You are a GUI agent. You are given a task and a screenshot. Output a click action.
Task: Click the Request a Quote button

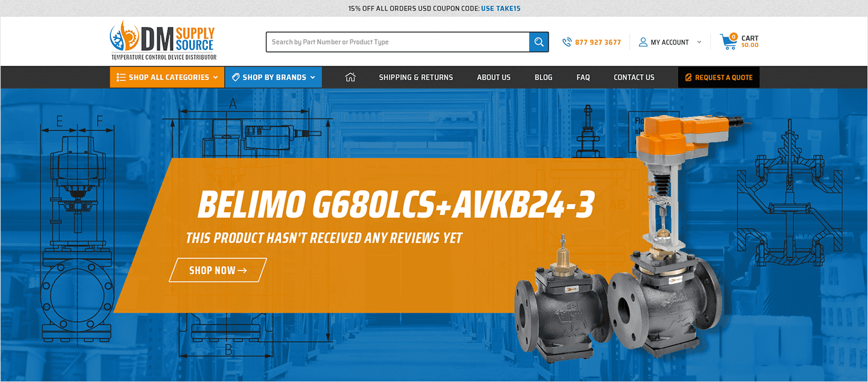click(x=719, y=77)
